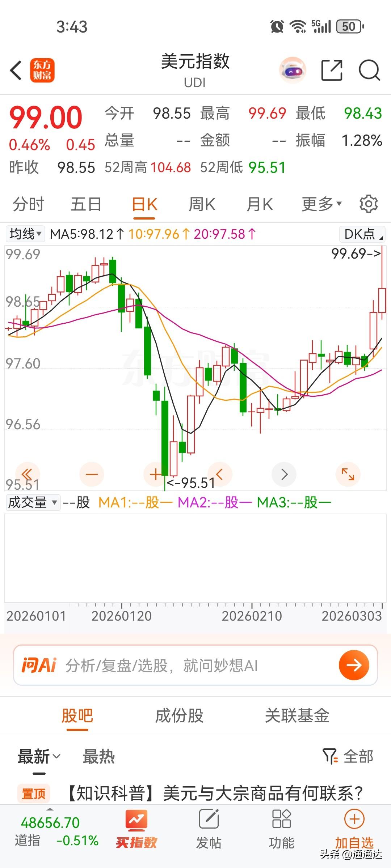Move chart right with next arrow

tap(284, 474)
